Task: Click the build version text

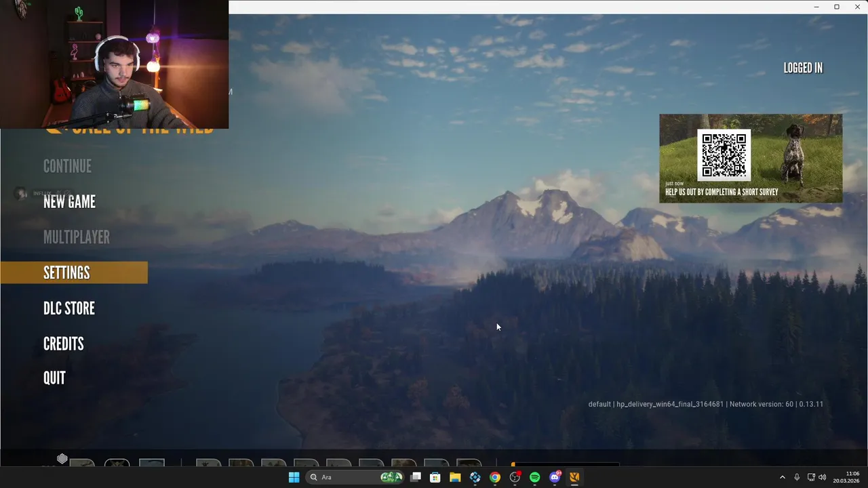Action: click(706, 404)
